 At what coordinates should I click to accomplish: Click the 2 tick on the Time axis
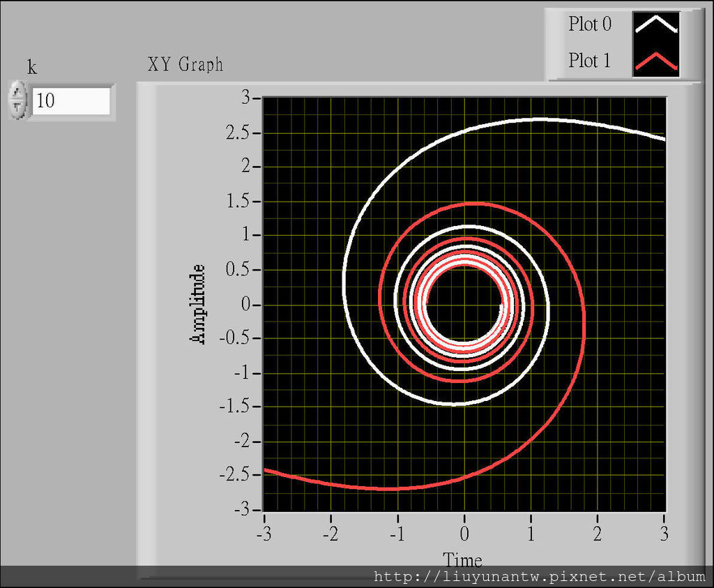[598, 534]
